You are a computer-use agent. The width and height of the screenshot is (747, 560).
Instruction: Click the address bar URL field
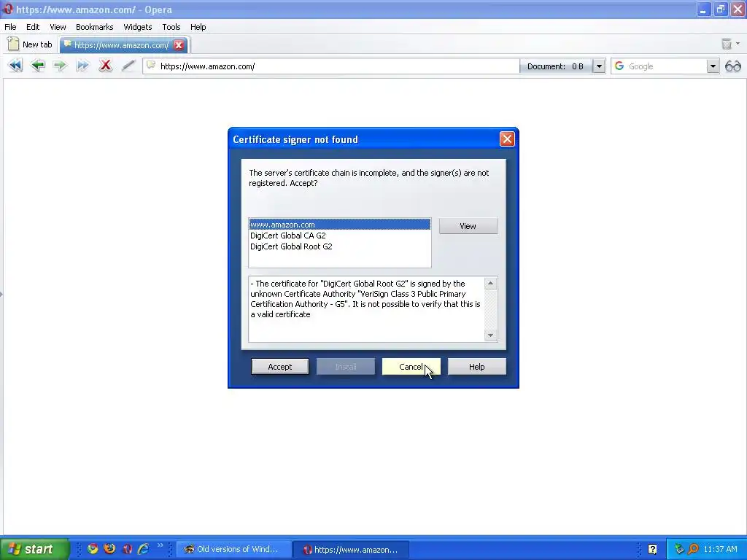pos(330,66)
